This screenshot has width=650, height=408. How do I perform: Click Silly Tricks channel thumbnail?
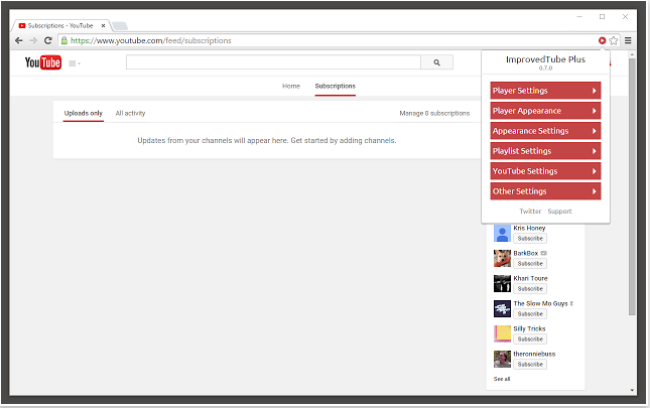502,334
